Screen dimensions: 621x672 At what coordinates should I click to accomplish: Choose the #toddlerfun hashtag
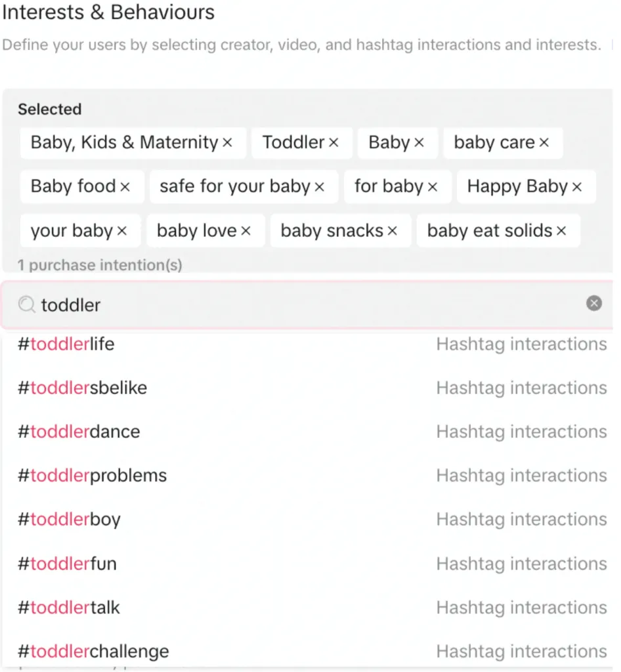tap(67, 564)
